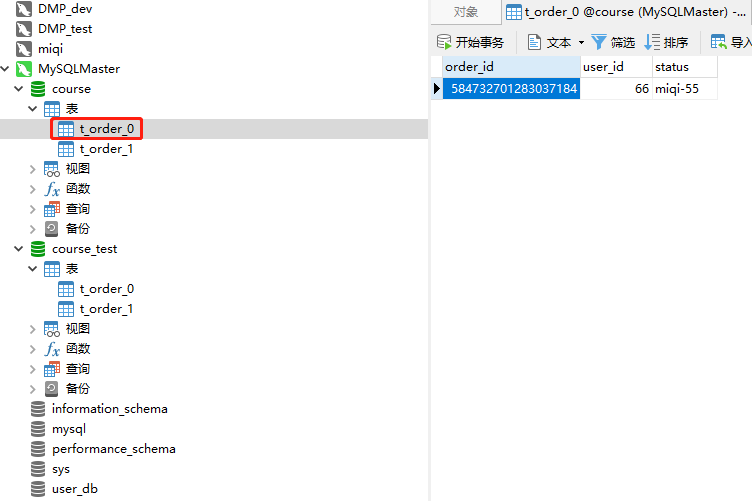Click the order_id column header
752x501 pixels.
point(511,67)
